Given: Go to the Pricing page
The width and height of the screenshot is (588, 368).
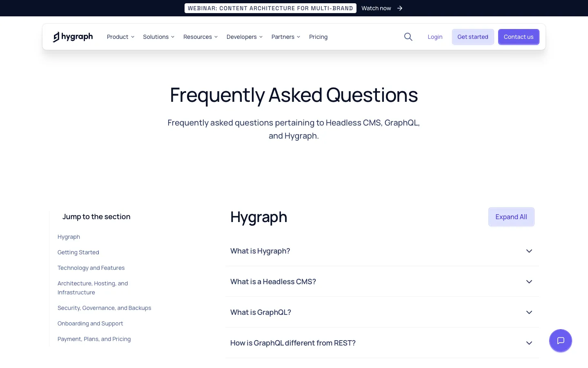Looking at the screenshot, I should click(318, 37).
